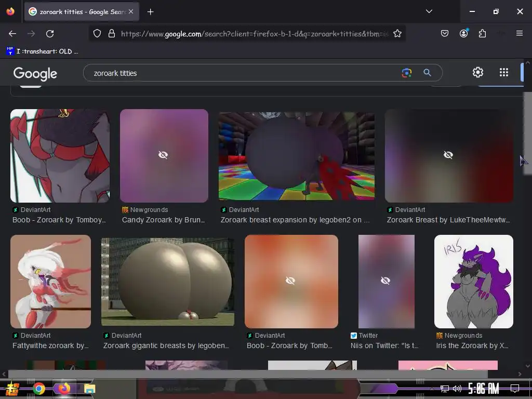Viewport: 532px width, 399px height.
Task: Reload the current page
Action: 50,34
